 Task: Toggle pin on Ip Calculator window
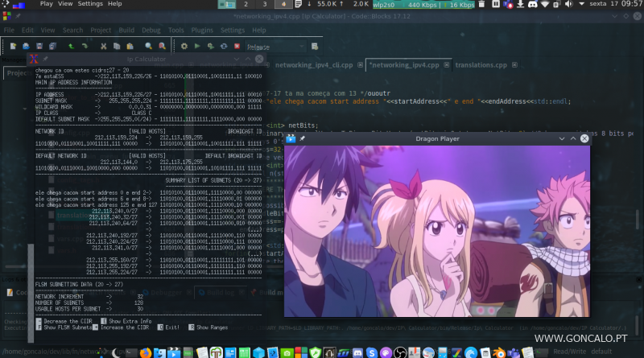45,59
